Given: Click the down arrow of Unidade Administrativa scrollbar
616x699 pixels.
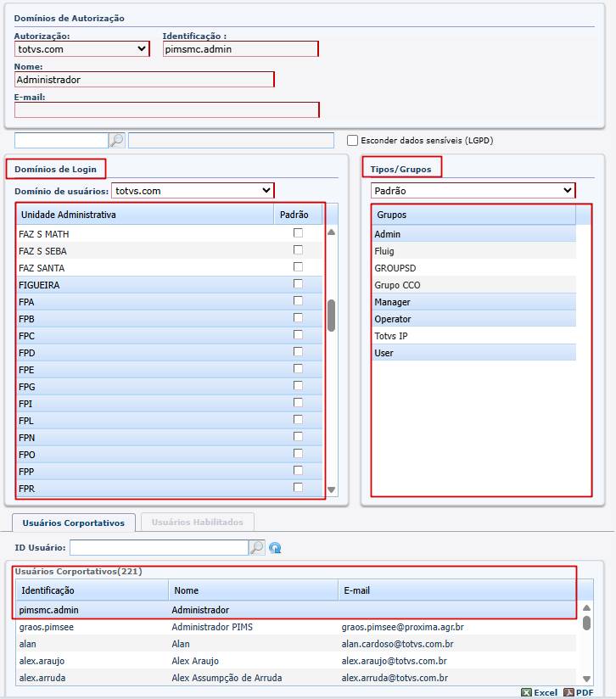Looking at the screenshot, I should click(x=332, y=489).
